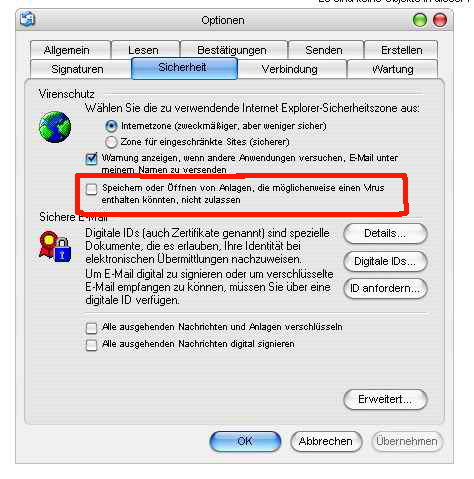Check Alle ausgehenden Nachrichten verschlüsseln

[91, 328]
